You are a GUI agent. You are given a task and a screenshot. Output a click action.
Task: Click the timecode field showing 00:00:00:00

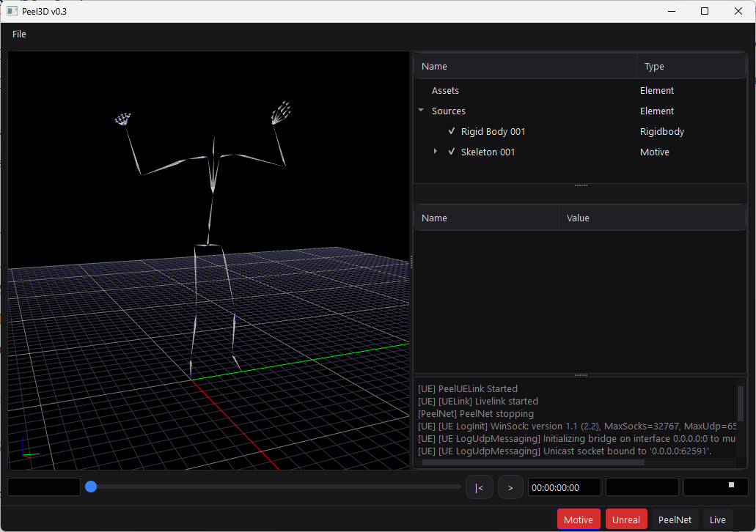[564, 487]
